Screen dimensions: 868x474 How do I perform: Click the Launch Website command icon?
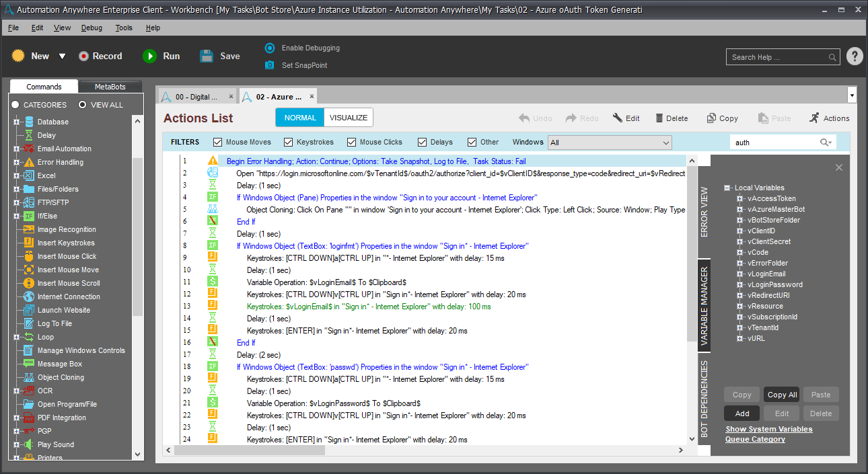(29, 310)
